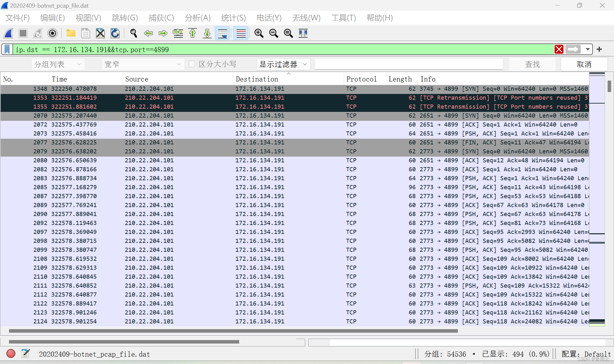Screen dimensions: 614x364
Task: Go to next packet with right green arrow
Action: click(x=163, y=33)
